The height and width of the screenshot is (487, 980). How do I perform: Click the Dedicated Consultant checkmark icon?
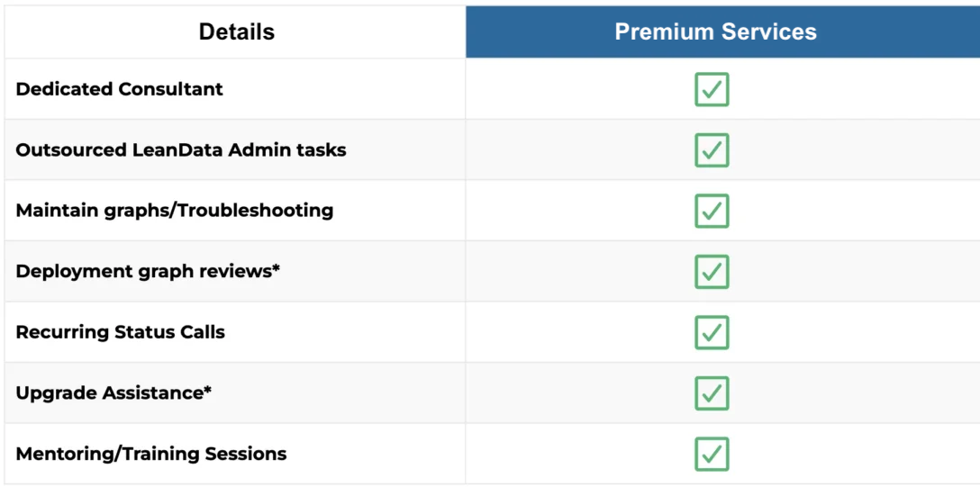coord(712,89)
